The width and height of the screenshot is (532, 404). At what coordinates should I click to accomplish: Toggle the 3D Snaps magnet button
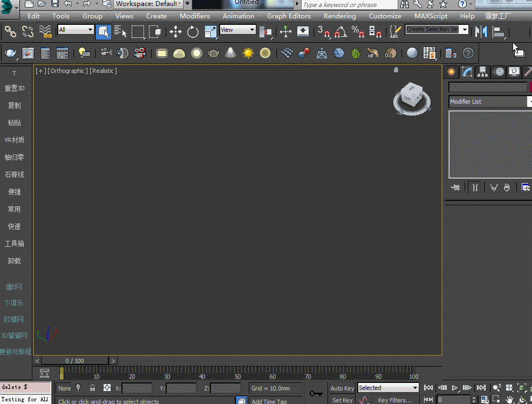click(x=324, y=32)
